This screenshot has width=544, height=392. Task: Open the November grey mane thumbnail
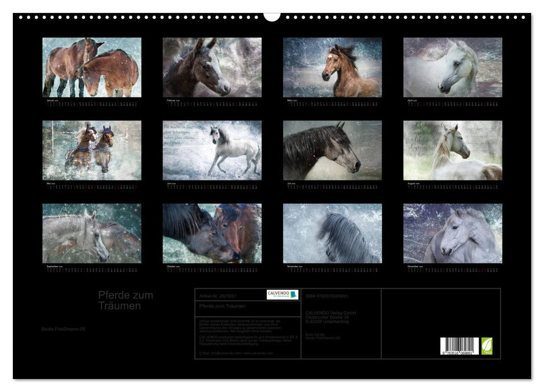coord(332,233)
